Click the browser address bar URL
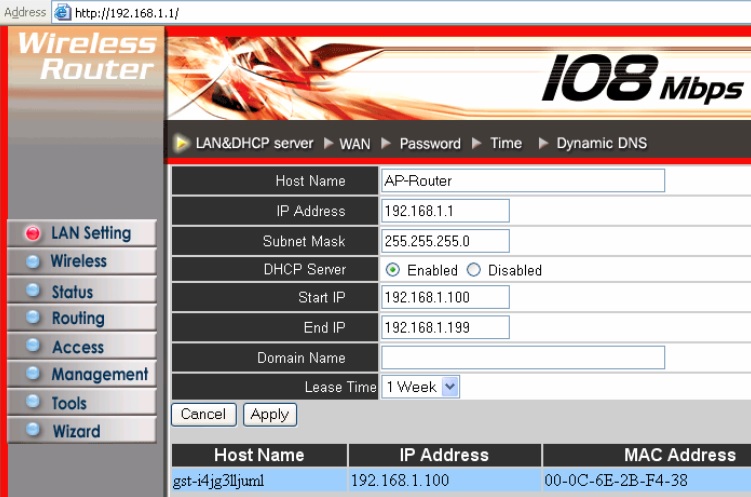 (126, 13)
